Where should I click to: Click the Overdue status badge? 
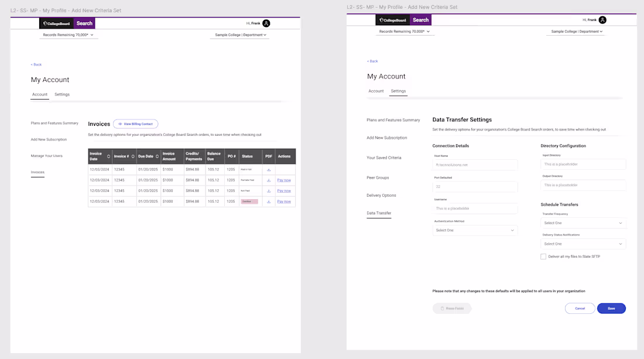pyautogui.click(x=249, y=201)
